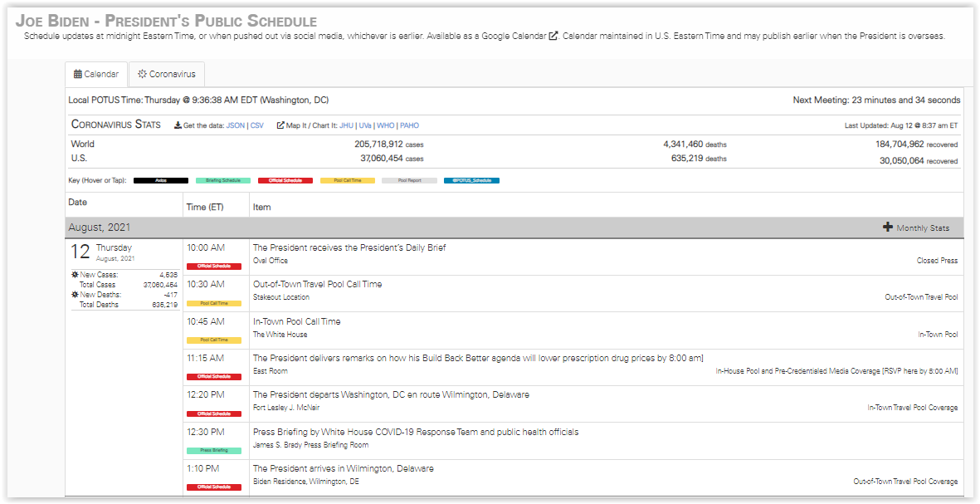This screenshot has height=504, width=980.
Task: Follow the WHO link
Action: point(386,125)
